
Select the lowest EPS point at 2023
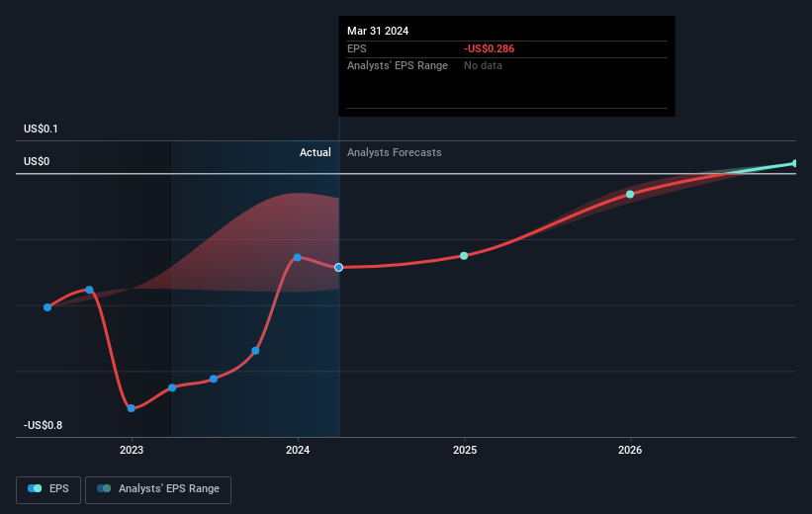click(131, 408)
